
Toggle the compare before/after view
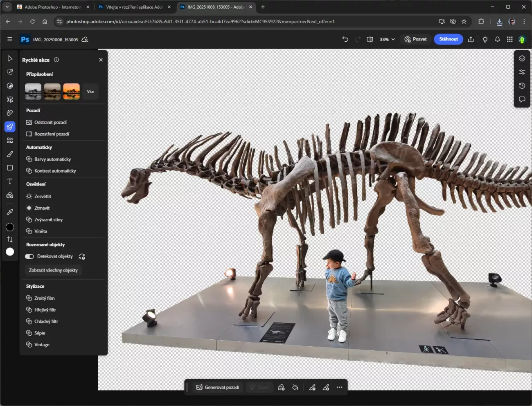tap(370, 39)
